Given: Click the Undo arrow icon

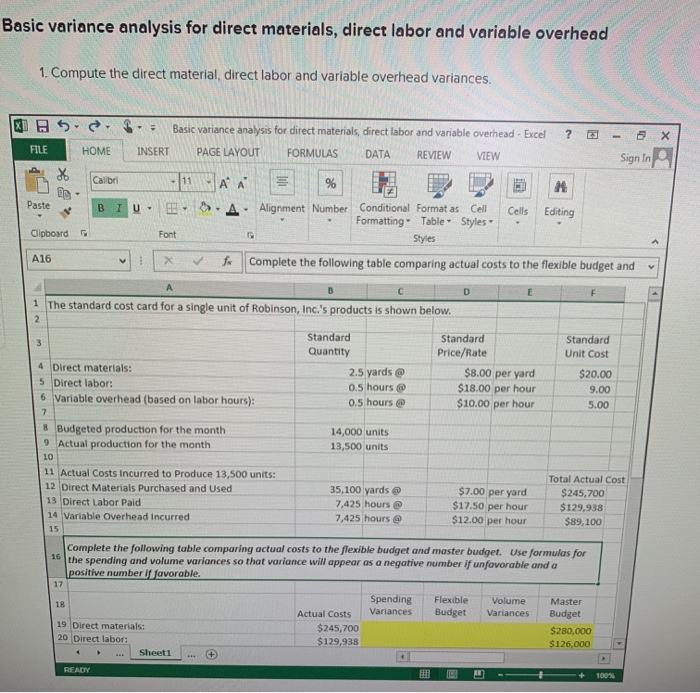Looking at the screenshot, I should pos(63,126).
